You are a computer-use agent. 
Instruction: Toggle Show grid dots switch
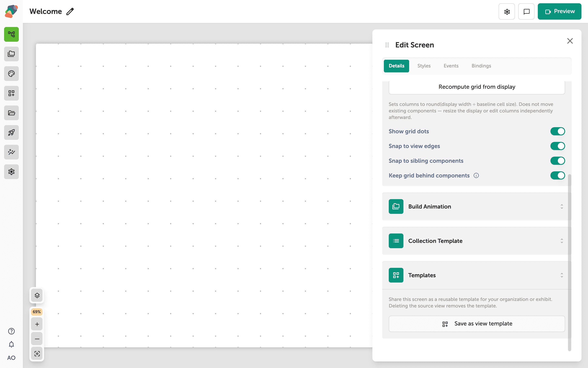point(558,131)
